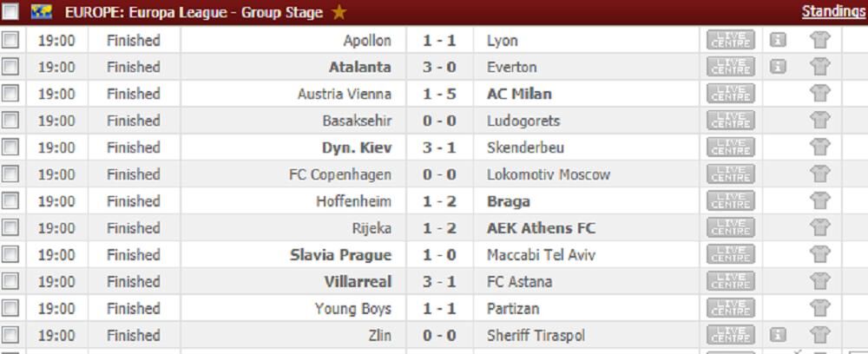Check the Europa League header checkbox
Image resolution: width=868 pixels, height=354 pixels.
(x=10, y=13)
